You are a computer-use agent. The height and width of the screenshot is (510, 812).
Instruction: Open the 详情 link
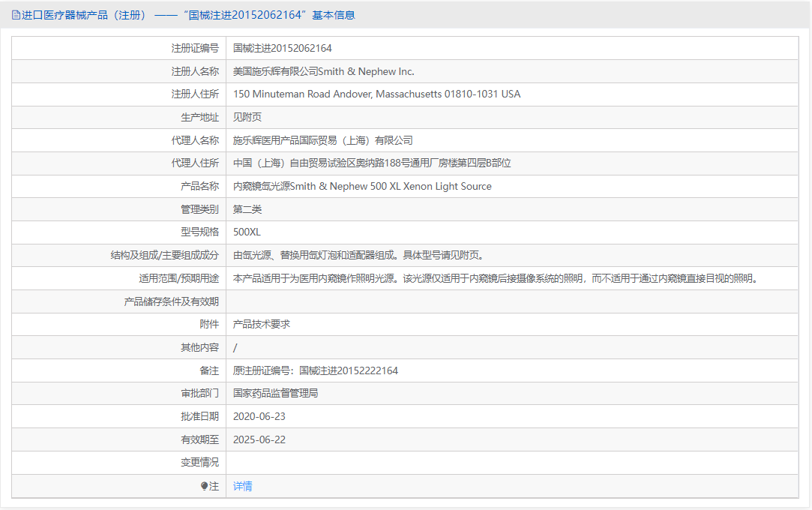[242, 486]
